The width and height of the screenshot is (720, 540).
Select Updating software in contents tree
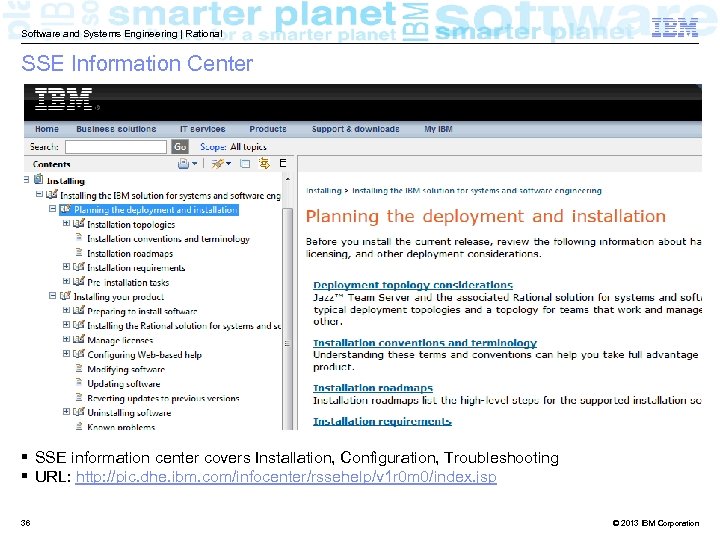click(124, 384)
